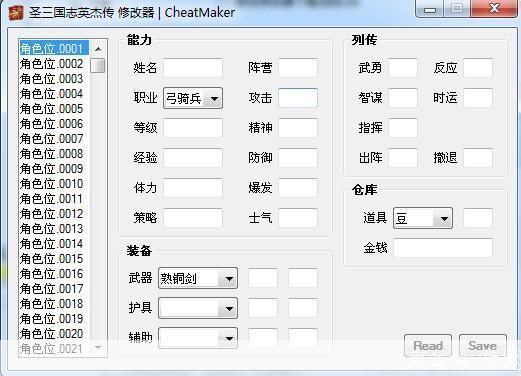Click the 指挥 input field

pos(403,128)
